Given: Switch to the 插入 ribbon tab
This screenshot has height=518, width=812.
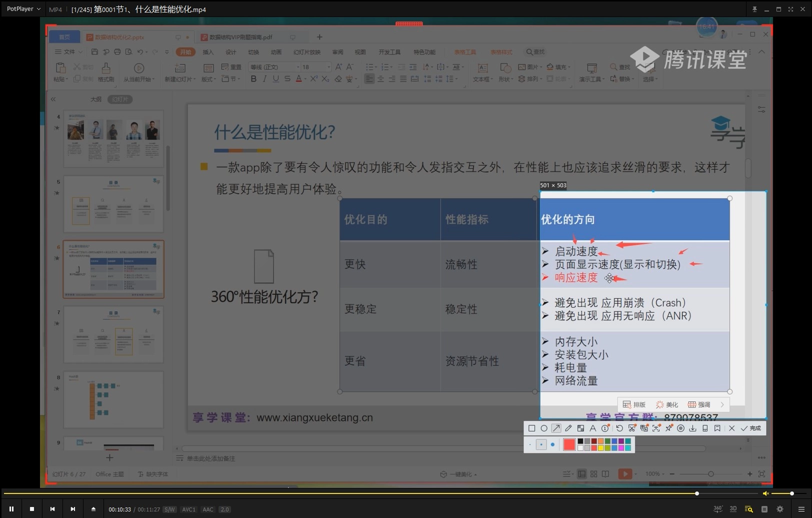Looking at the screenshot, I should 208,52.
